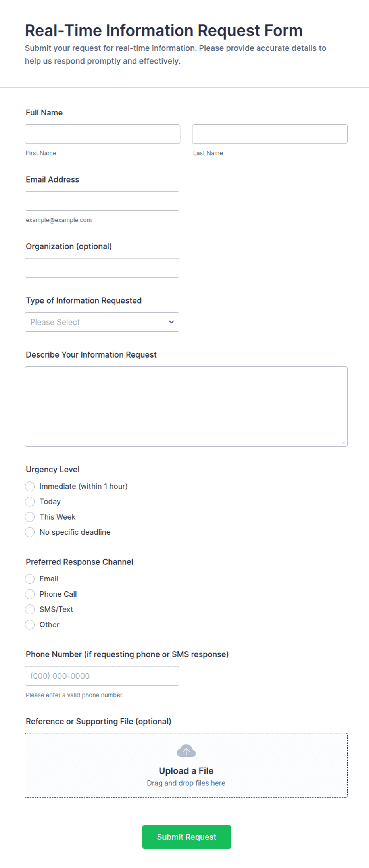369x868 pixels.
Task: Focus the Organization optional field
Action: pyautogui.click(x=102, y=268)
